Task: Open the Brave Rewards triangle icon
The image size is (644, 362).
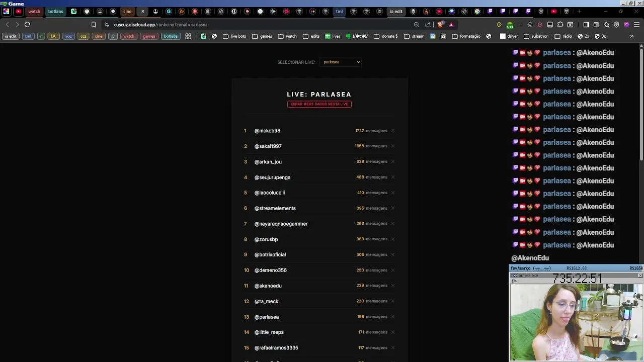Action: (x=451, y=25)
